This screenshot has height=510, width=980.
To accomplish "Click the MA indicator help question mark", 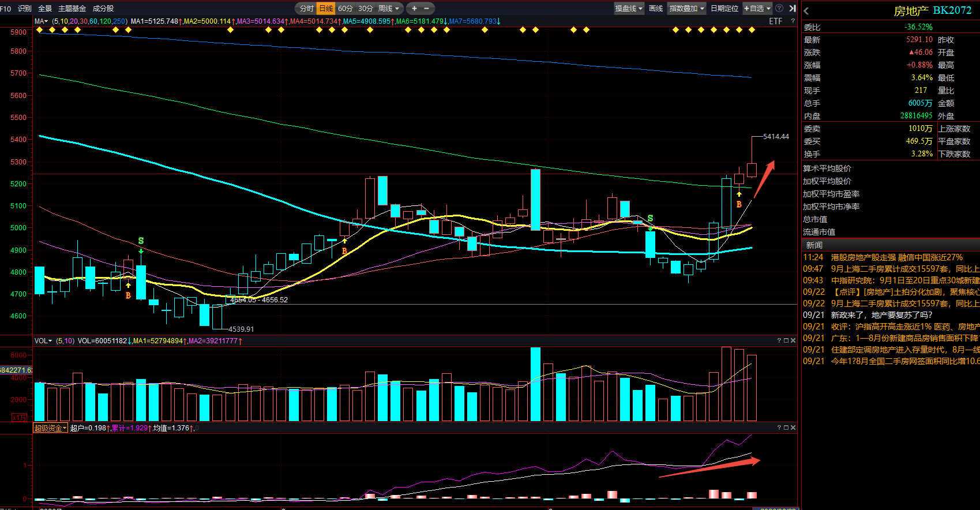I will click(793, 21).
